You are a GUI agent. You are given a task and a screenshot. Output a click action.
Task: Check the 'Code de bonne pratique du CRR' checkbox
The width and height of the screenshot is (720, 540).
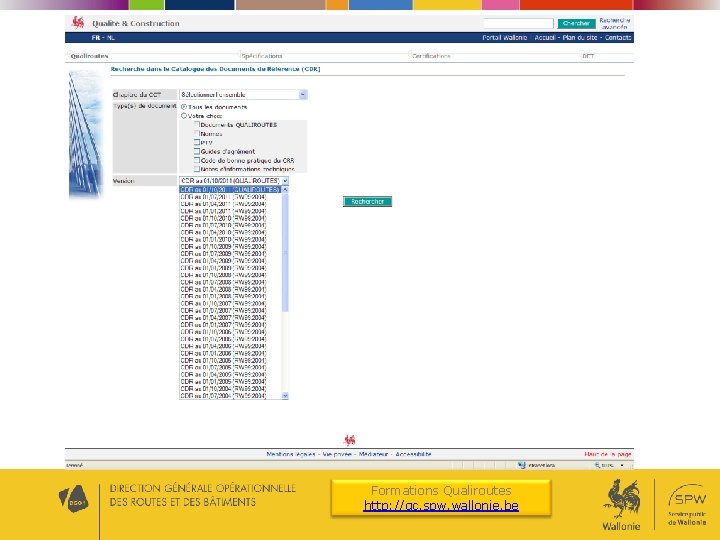[197, 160]
